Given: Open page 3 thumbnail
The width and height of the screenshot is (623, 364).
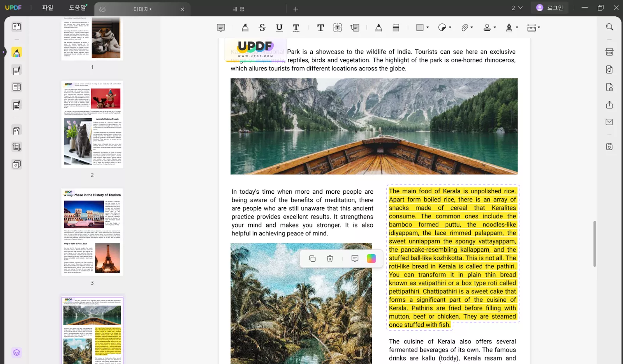Looking at the screenshot, I should pyautogui.click(x=92, y=232).
